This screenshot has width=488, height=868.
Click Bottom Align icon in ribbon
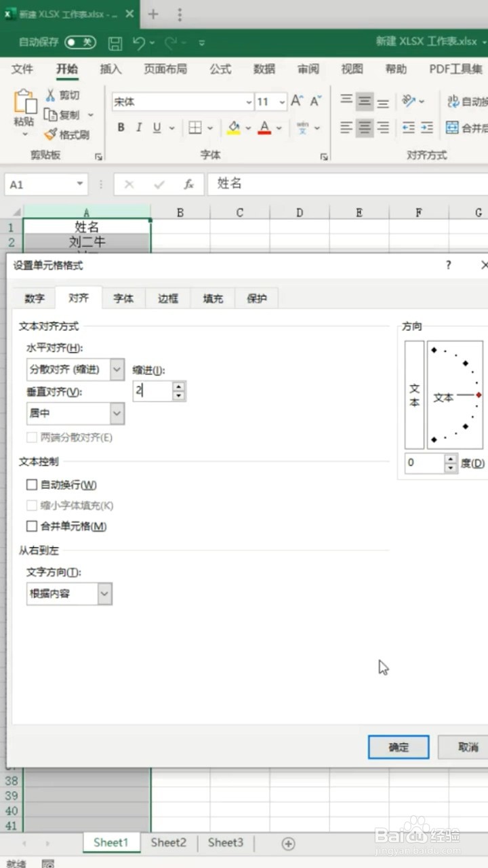click(x=383, y=102)
